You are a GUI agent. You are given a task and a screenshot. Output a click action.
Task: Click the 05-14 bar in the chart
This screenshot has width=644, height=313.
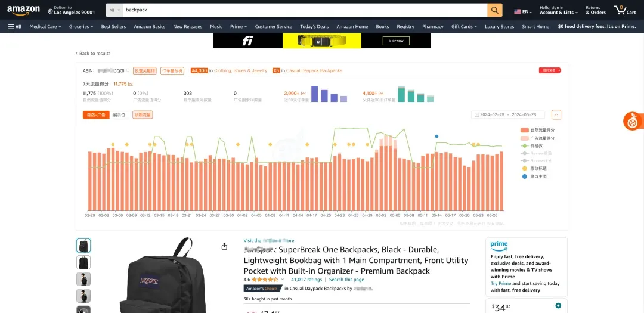[x=436, y=181]
